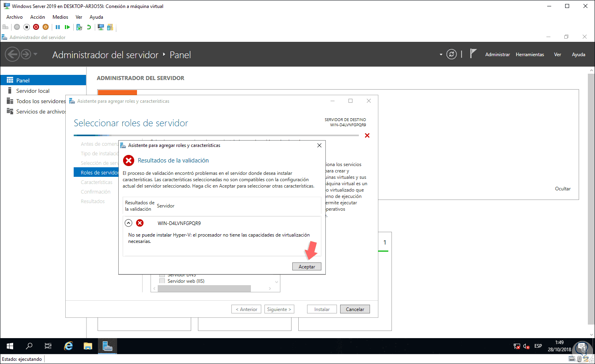The image size is (595, 364).
Task: Open the navigation history dropdown arrow
Action: pyautogui.click(x=35, y=54)
